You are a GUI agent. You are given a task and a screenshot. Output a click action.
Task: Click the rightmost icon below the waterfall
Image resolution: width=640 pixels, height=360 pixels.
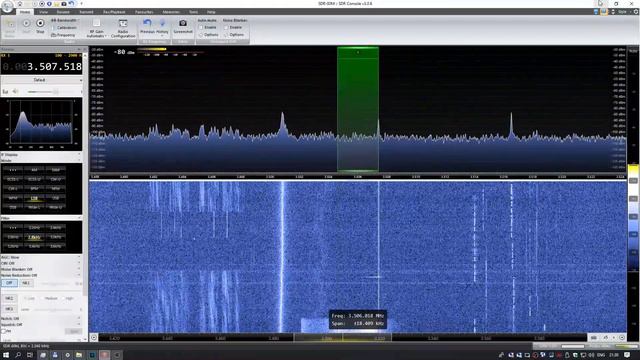click(x=622, y=337)
